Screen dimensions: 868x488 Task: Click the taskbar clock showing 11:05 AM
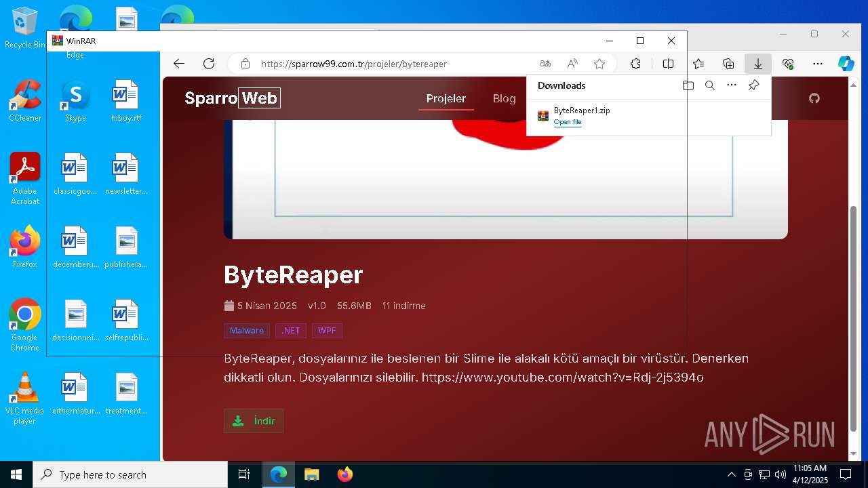(x=810, y=474)
